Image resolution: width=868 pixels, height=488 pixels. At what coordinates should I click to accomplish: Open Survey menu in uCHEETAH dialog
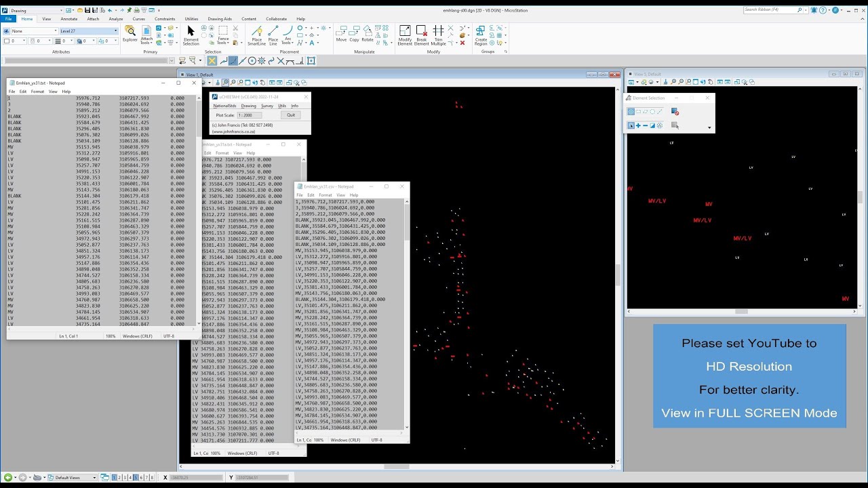pos(267,106)
